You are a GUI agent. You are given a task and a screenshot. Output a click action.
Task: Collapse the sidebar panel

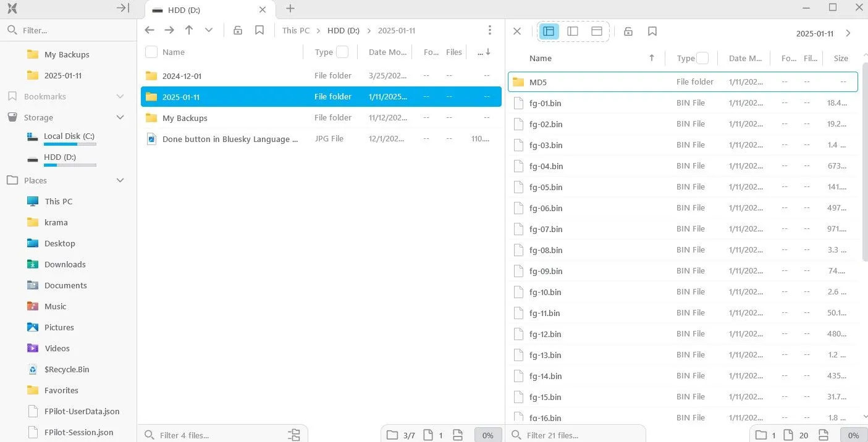(123, 8)
